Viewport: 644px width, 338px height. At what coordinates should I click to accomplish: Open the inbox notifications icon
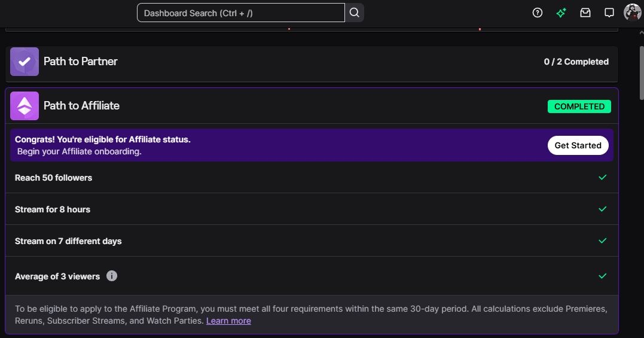585,13
